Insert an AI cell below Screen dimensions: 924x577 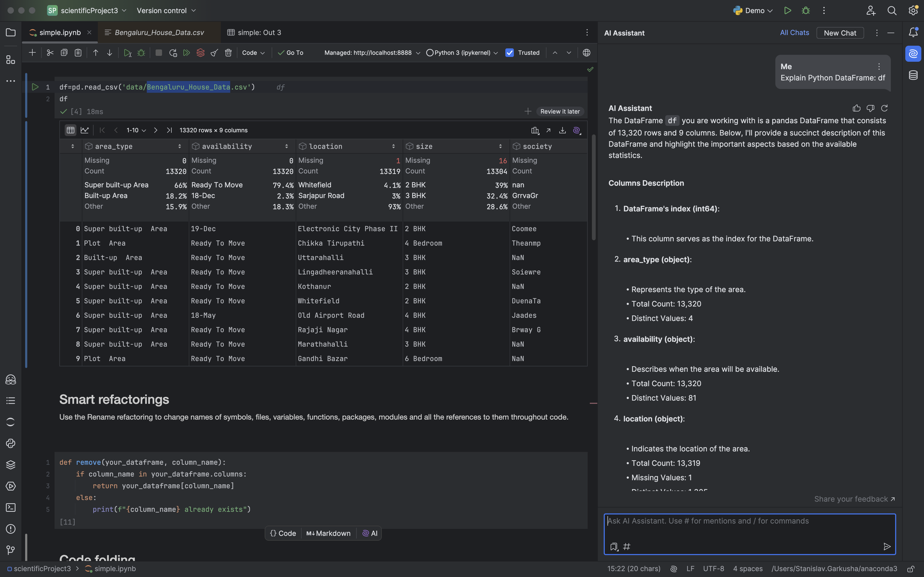(x=370, y=533)
